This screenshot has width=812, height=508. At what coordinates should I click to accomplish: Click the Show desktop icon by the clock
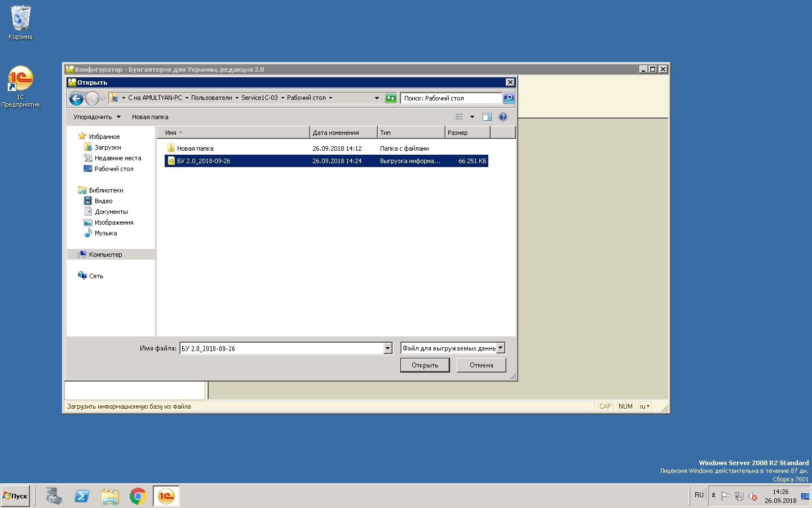pos(805,496)
